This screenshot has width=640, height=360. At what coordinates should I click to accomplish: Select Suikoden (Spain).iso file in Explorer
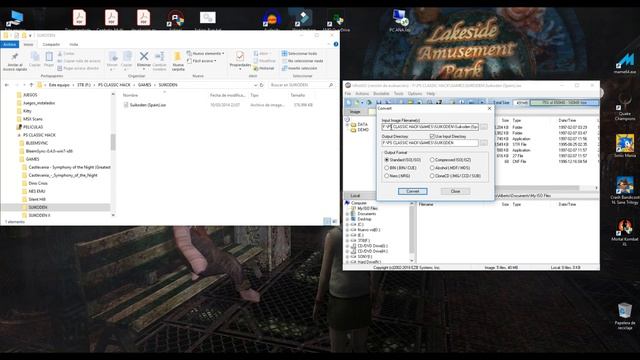(144, 105)
